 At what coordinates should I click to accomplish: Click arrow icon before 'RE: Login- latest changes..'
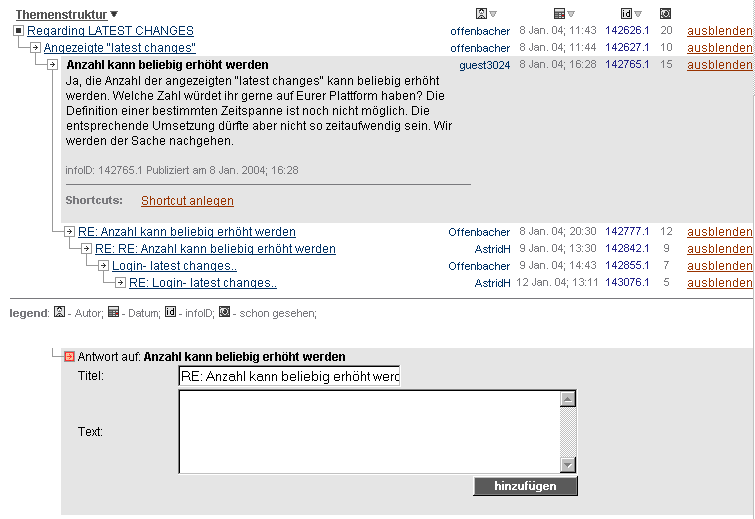pos(120,283)
